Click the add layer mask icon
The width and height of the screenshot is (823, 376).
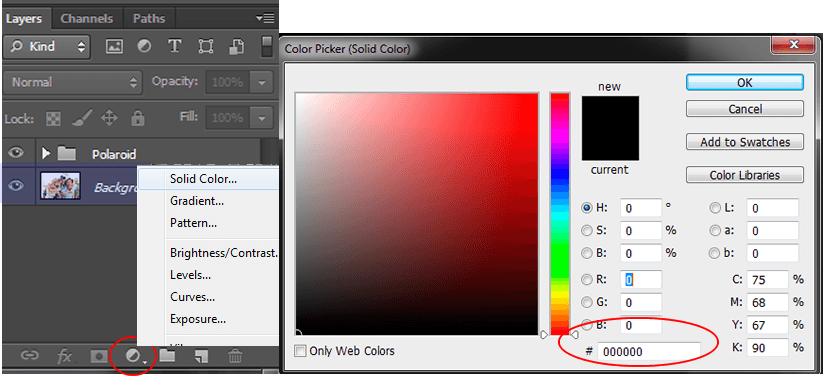pyautogui.click(x=99, y=357)
